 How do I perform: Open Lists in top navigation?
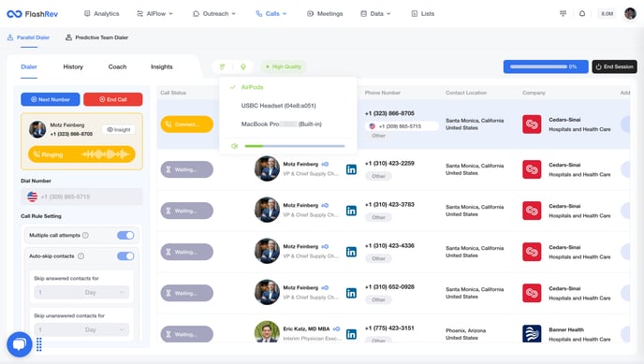[423, 13]
